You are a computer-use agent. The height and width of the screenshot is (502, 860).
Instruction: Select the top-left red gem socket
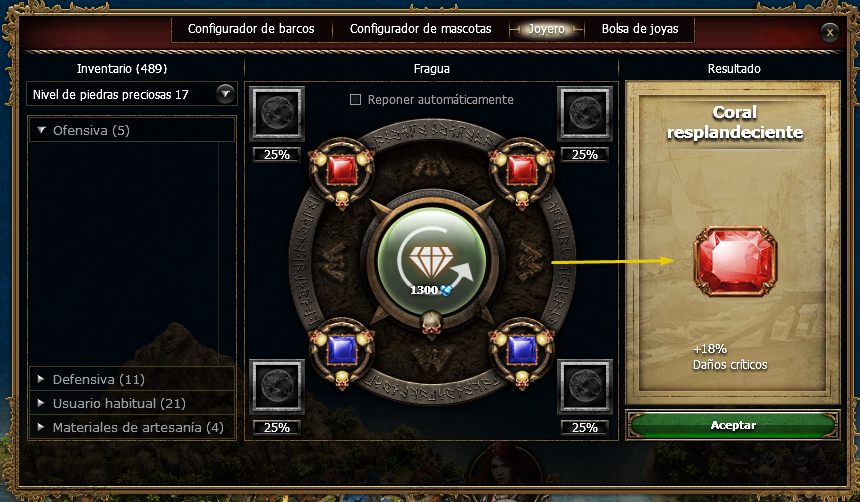tap(342, 171)
